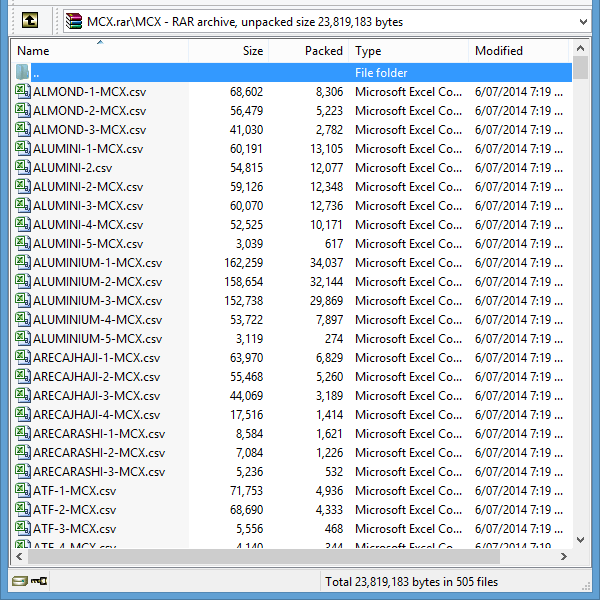Screen dimensions: 600x600
Task: Click the key password icon in status bar
Action: click(39, 581)
